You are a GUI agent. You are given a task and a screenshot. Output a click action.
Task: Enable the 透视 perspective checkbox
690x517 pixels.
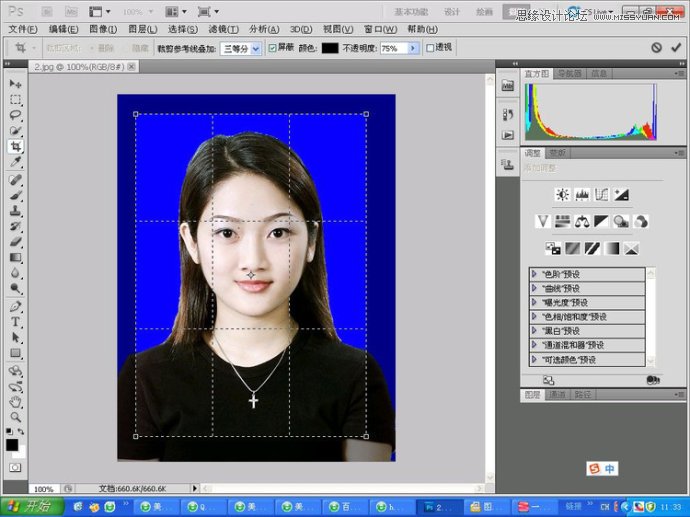[x=430, y=47]
